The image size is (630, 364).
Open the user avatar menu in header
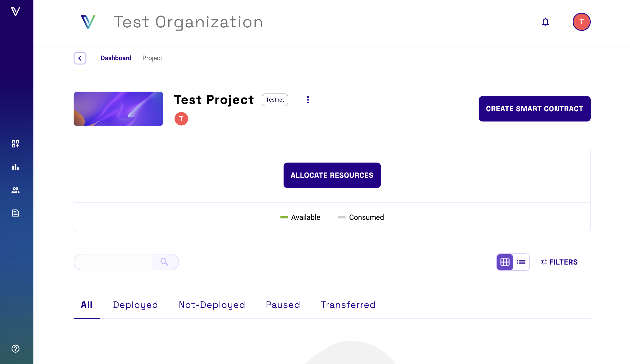(581, 22)
